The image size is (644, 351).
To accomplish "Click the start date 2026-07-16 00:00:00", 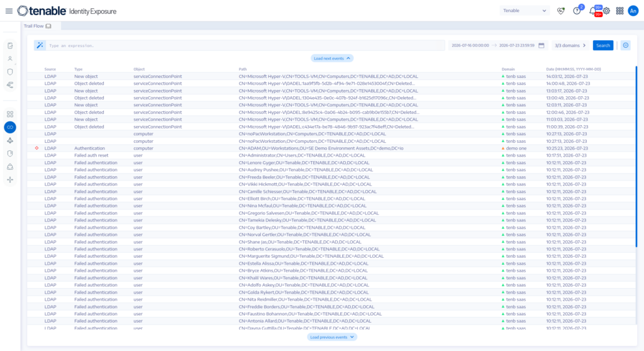I will (470, 46).
